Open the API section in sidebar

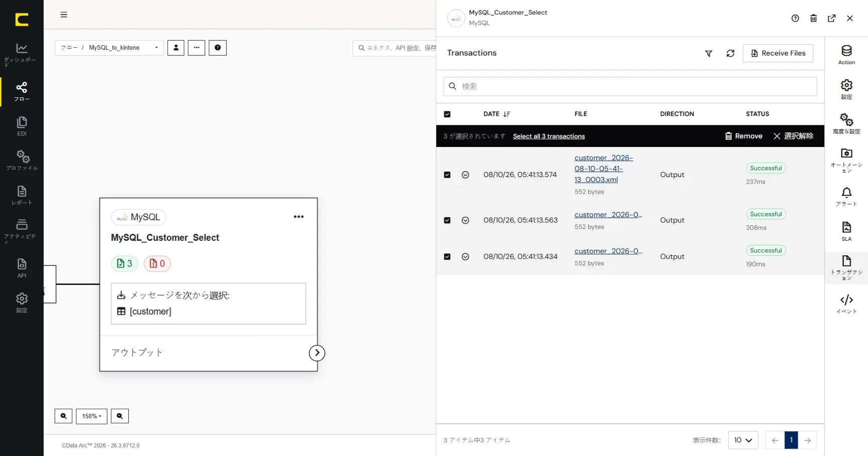22,268
